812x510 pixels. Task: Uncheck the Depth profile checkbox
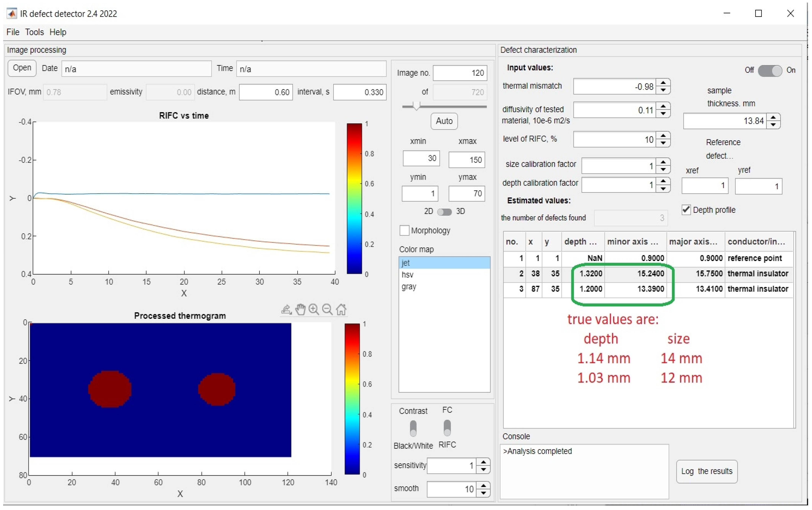pyautogui.click(x=686, y=209)
